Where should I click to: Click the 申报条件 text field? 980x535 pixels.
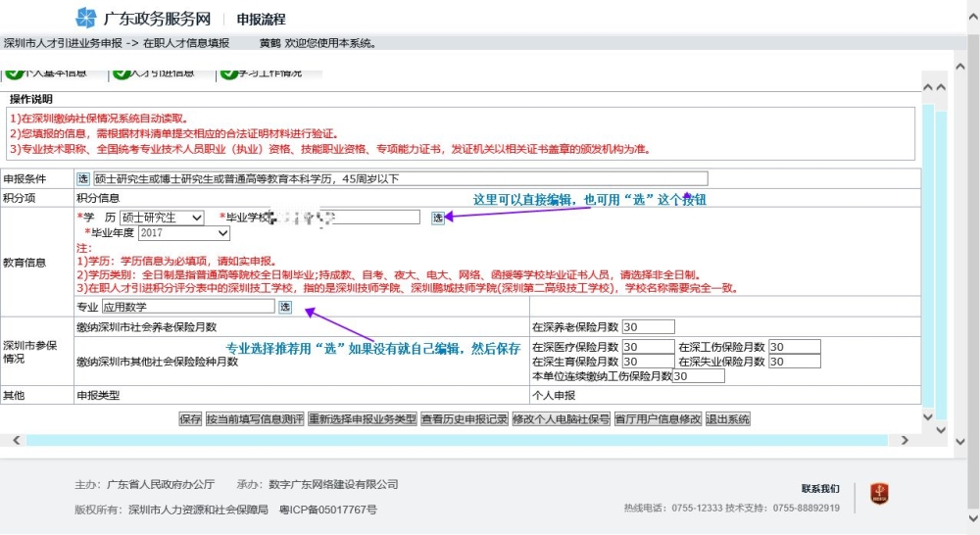[x=400, y=178]
